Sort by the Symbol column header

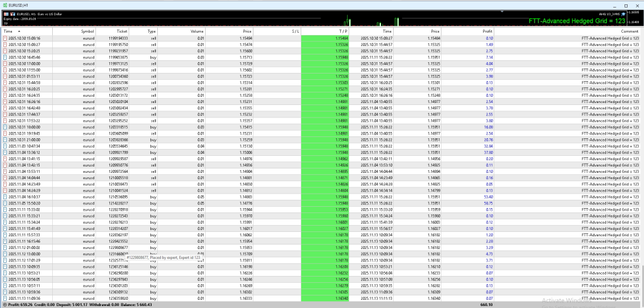point(87,31)
